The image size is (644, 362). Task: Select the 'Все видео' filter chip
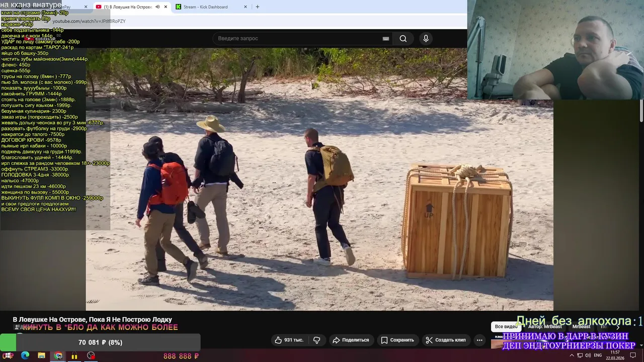[506, 327]
